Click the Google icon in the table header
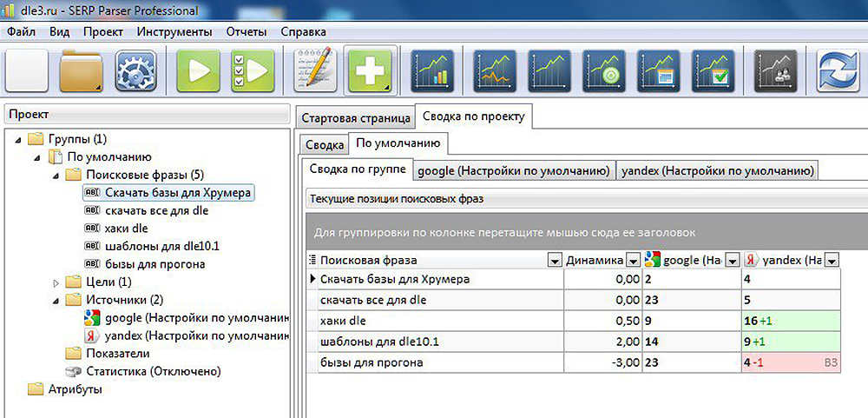The image size is (868, 418). click(x=653, y=260)
